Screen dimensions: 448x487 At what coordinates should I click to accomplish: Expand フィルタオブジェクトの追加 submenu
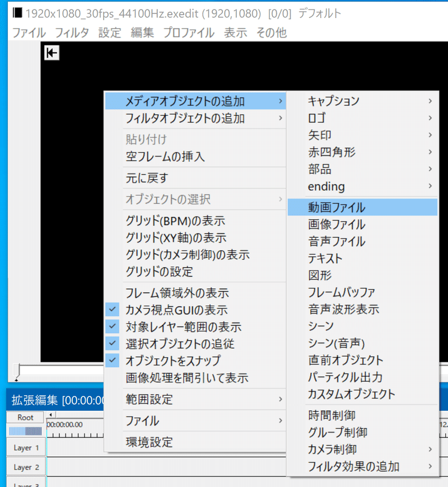click(x=195, y=118)
